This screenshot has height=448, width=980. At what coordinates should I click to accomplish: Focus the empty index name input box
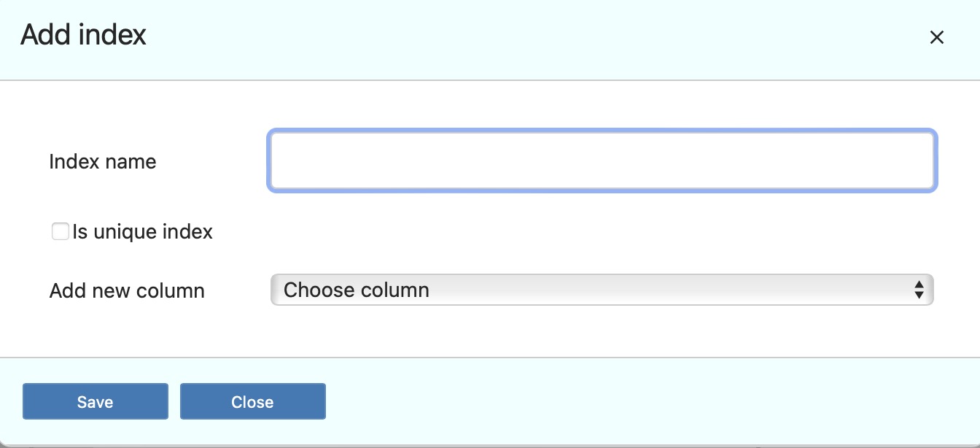[x=602, y=161]
